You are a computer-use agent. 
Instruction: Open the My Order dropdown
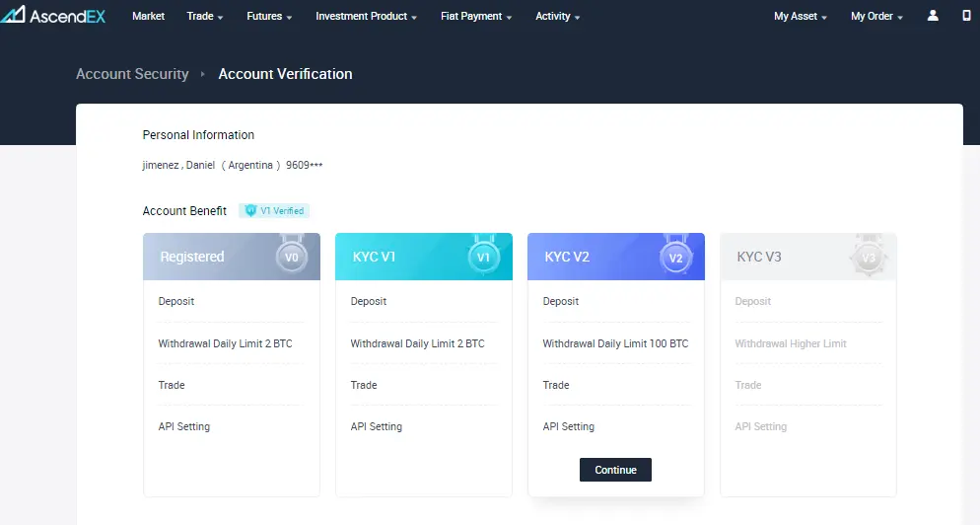click(876, 16)
